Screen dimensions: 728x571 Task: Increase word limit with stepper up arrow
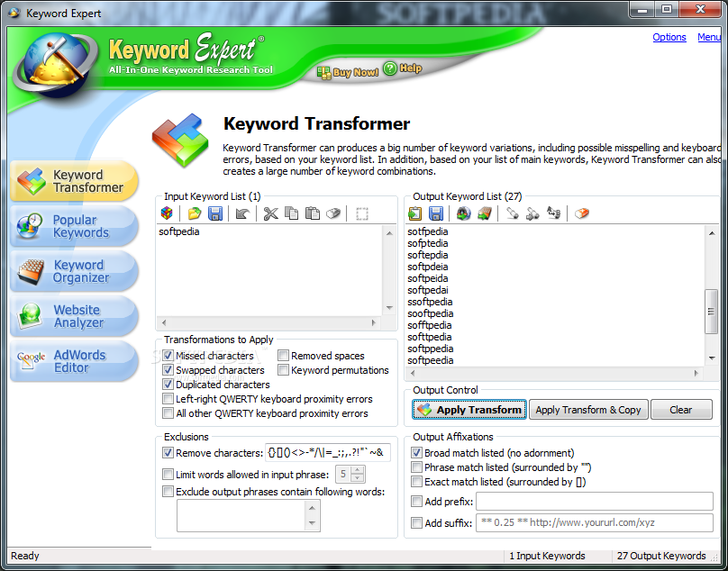[357, 470]
